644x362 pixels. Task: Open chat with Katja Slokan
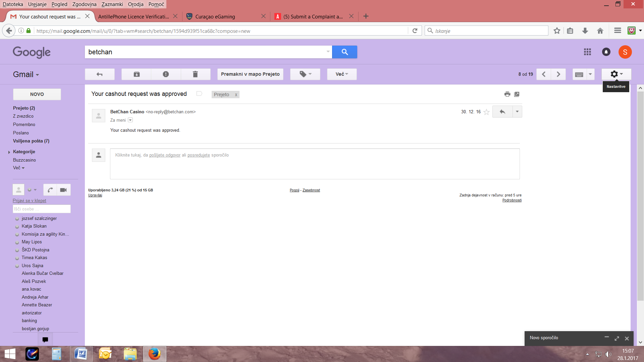(34, 226)
